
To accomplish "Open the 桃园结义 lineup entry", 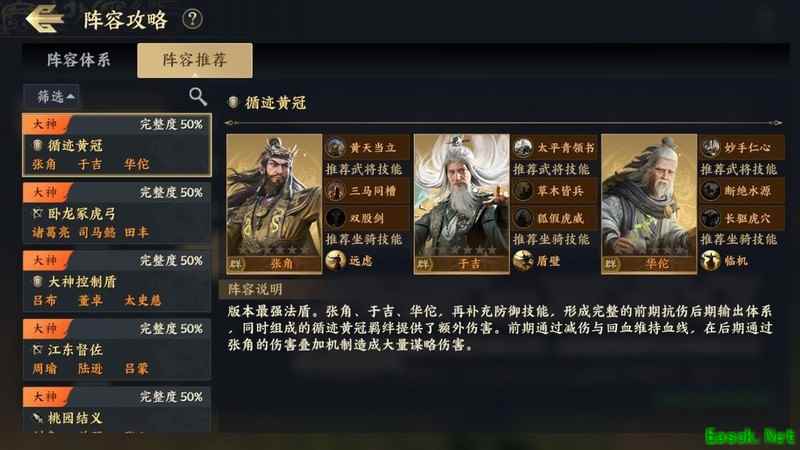I will coord(117,410).
